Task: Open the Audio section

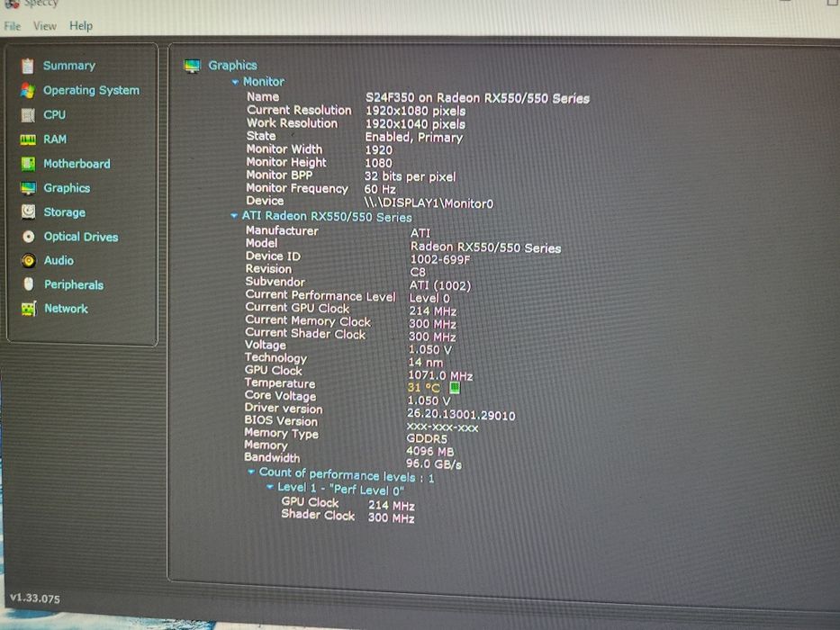Action: click(x=59, y=260)
